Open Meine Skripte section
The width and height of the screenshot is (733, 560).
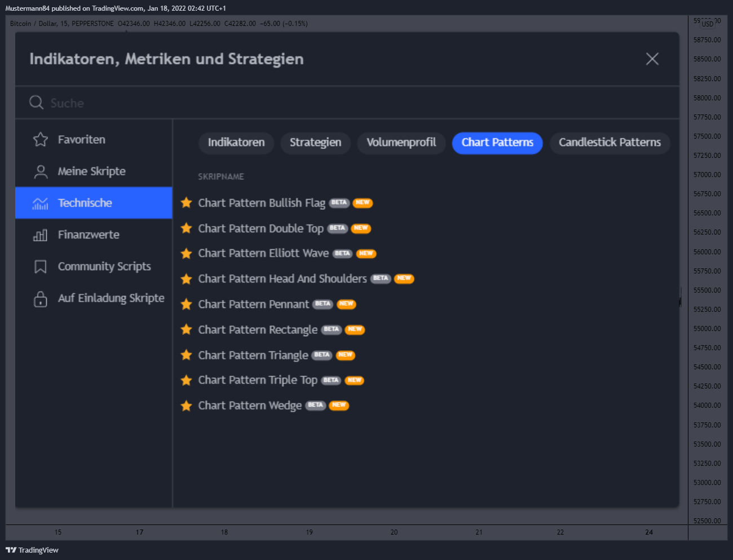(x=94, y=171)
